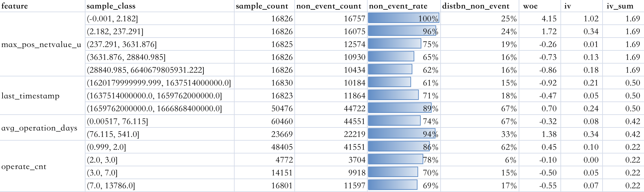Select the max_pos_netvalue_u feature cell
Screen dimensions: 644x192
pyautogui.click(x=41, y=44)
